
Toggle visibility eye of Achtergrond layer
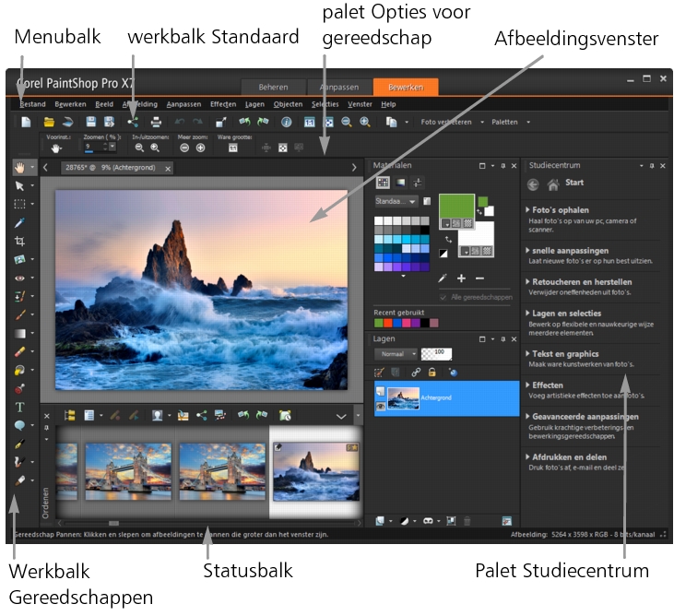coord(381,407)
